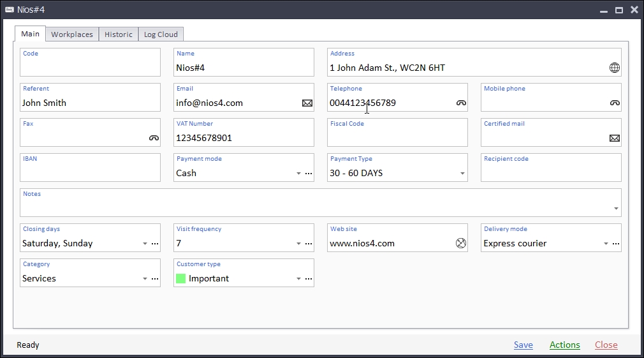Click the ellipsis button beside Payment mode
The height and width of the screenshot is (358, 644).
pos(309,173)
